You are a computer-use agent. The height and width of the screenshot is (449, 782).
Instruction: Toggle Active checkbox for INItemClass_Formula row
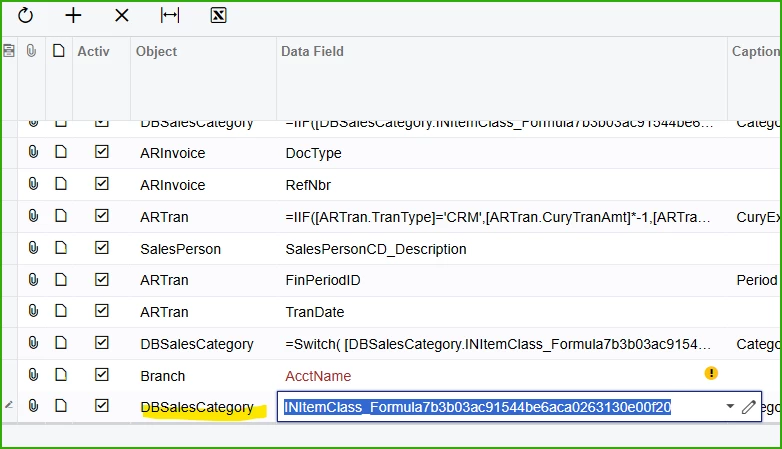coord(102,406)
